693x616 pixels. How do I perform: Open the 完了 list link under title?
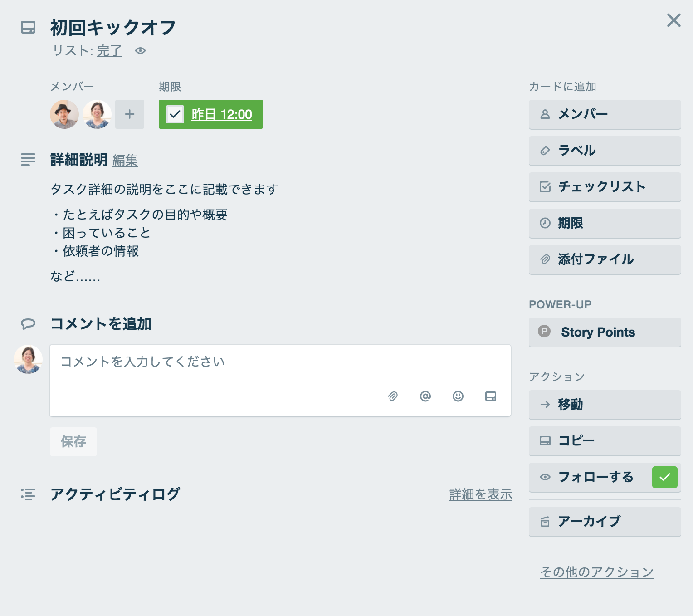(109, 51)
